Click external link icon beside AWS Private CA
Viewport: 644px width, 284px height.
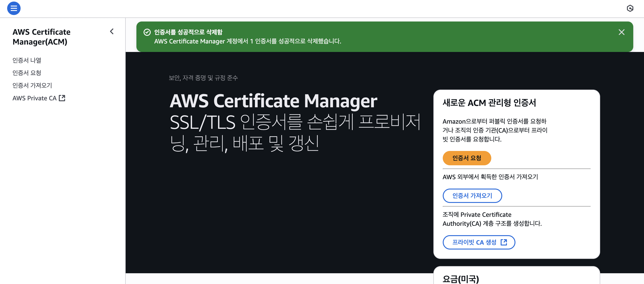click(62, 98)
